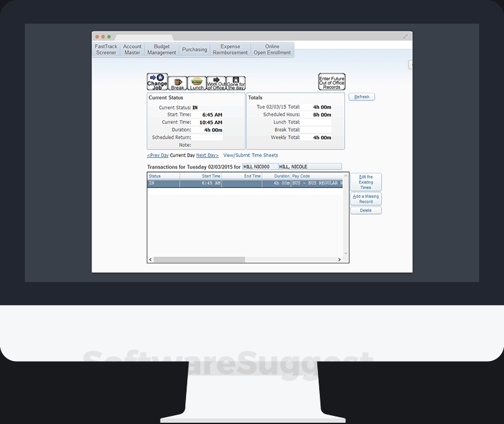Clock out for Lunch with the hamburger icon
The image size is (504, 424).
[196, 81]
